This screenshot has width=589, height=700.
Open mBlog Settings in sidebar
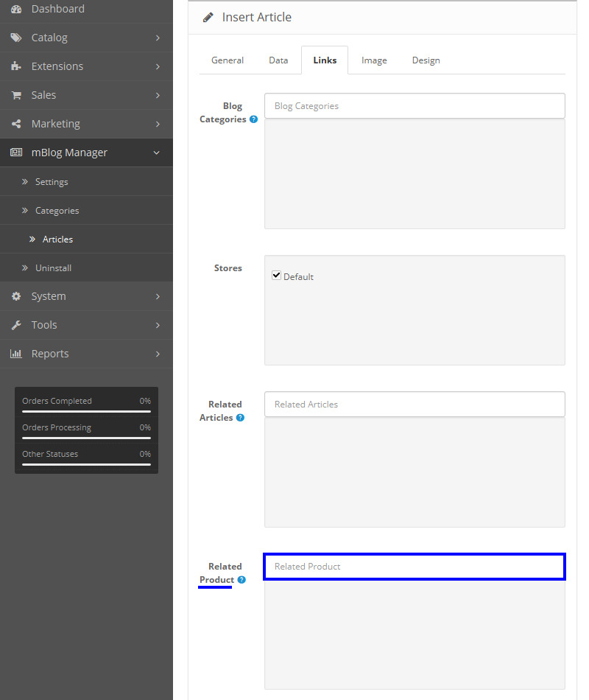click(52, 182)
